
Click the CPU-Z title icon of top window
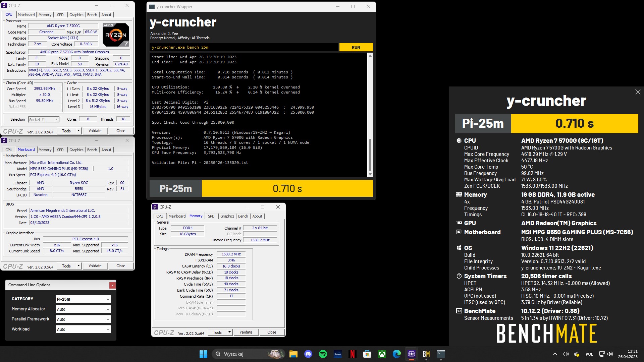click(x=4, y=5)
